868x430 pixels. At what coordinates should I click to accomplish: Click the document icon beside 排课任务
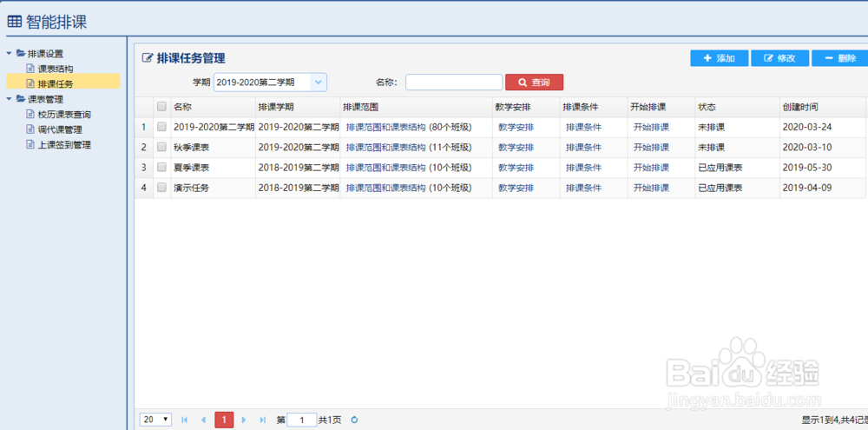pyautogui.click(x=31, y=83)
